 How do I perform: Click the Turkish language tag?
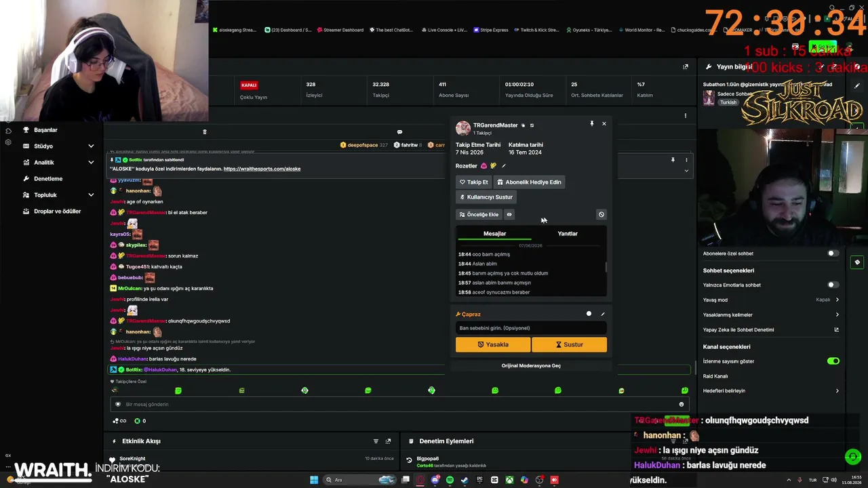tap(728, 102)
